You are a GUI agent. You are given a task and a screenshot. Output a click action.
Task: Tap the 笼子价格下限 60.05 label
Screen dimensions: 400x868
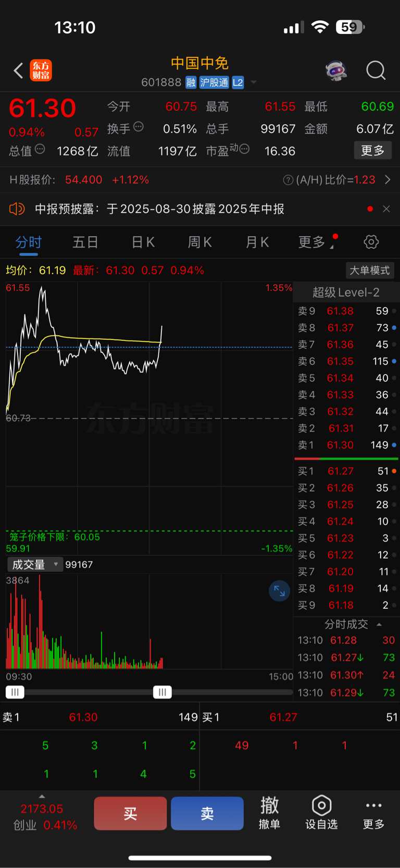pos(55,537)
